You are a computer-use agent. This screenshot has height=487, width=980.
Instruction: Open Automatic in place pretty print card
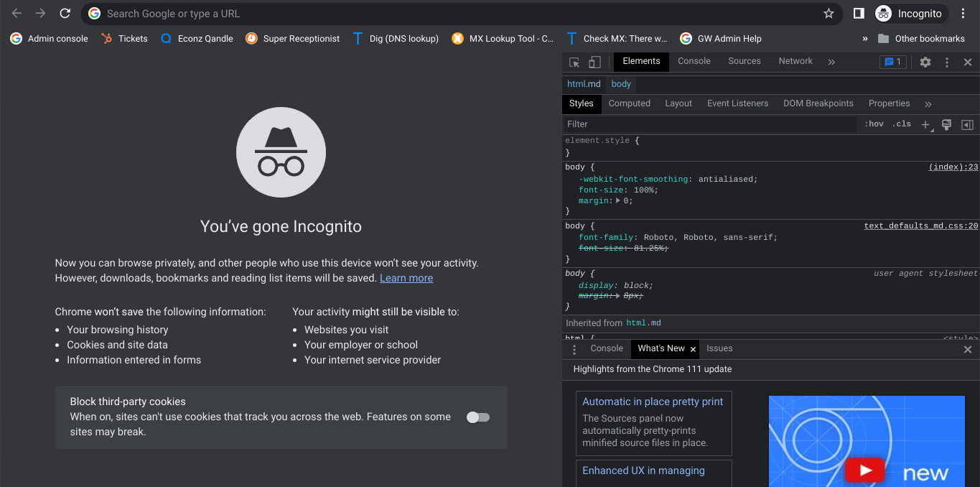[x=653, y=423]
